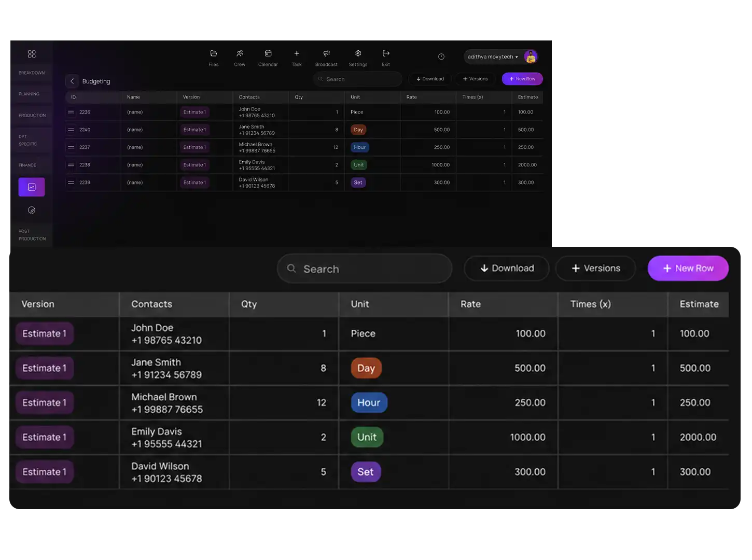The height and width of the screenshot is (560, 752).
Task: Open Unit badge in small window row 2238
Action: pos(359,165)
